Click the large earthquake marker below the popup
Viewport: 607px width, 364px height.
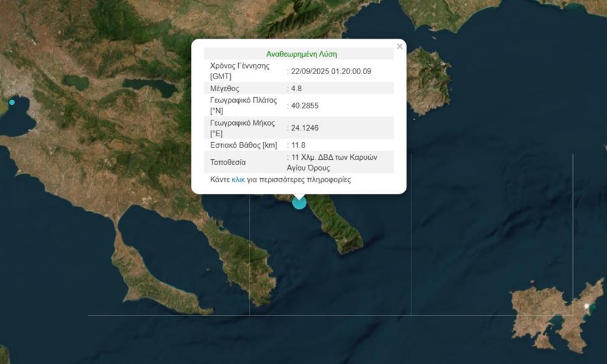tap(300, 202)
